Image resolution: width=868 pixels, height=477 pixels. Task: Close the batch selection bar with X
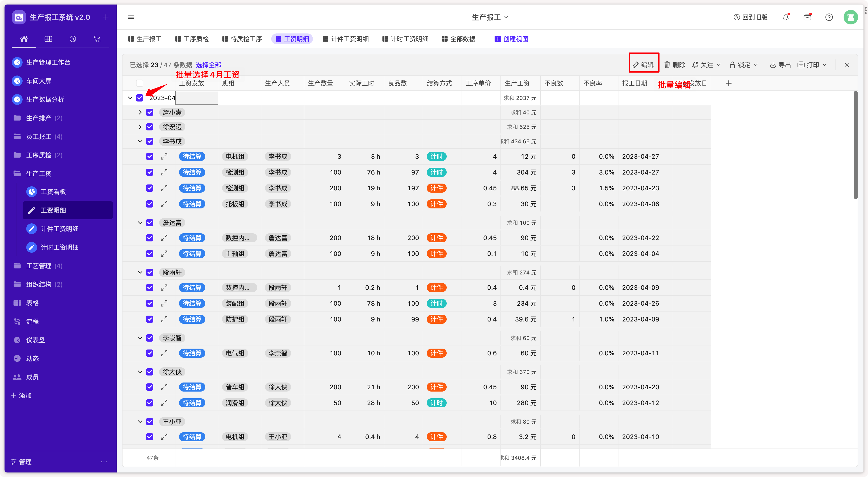pyautogui.click(x=847, y=65)
